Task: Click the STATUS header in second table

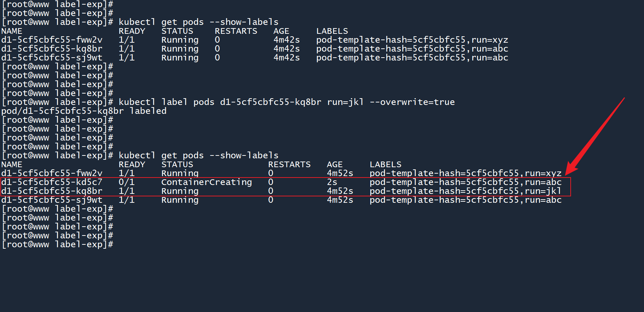Action: [x=177, y=164]
